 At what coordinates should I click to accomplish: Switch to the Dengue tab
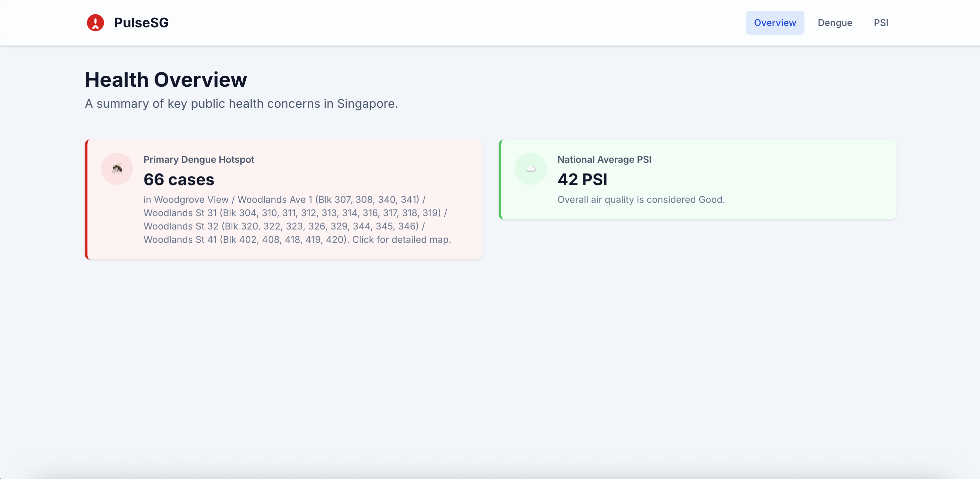[835, 23]
